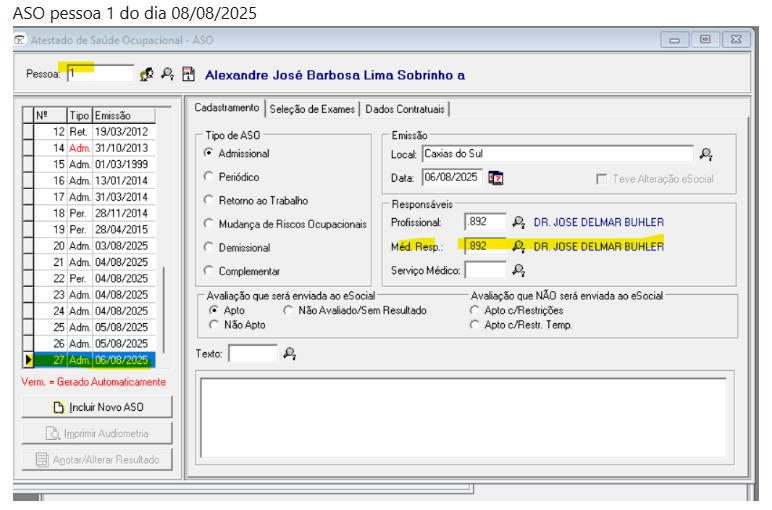Click the person registration icon beside Pessoa field

[147, 74]
